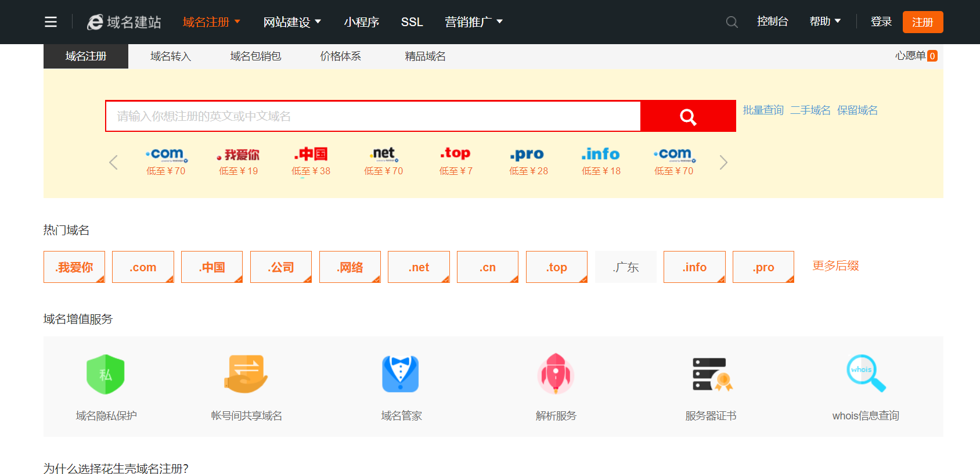Expand the 网站建设 dropdown menu
The height and width of the screenshot is (474, 980).
point(292,22)
